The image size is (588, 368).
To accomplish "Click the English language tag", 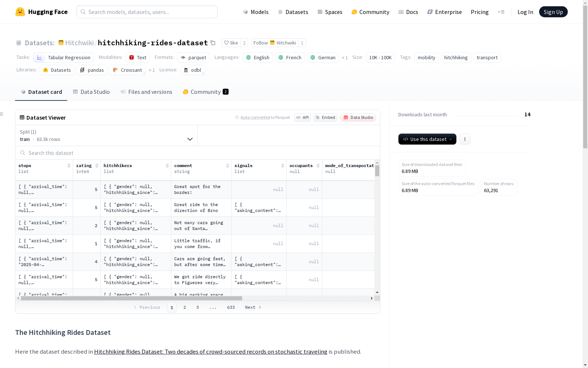I will [258, 57].
